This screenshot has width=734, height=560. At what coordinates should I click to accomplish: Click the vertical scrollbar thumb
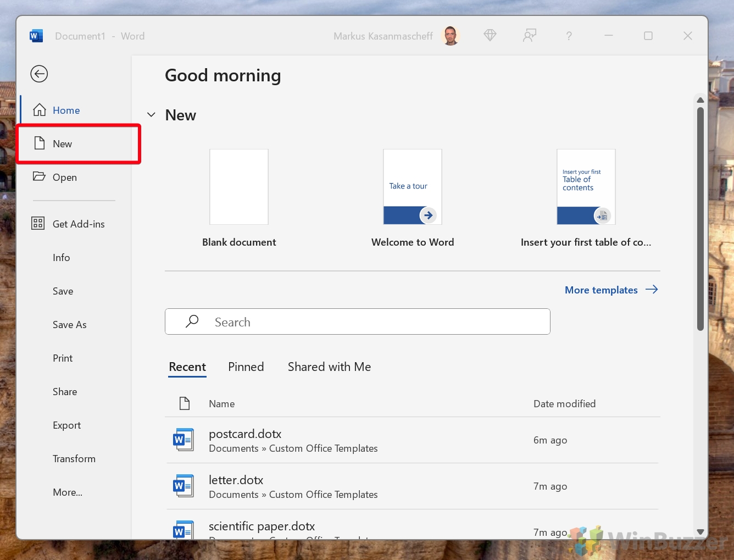point(700,220)
